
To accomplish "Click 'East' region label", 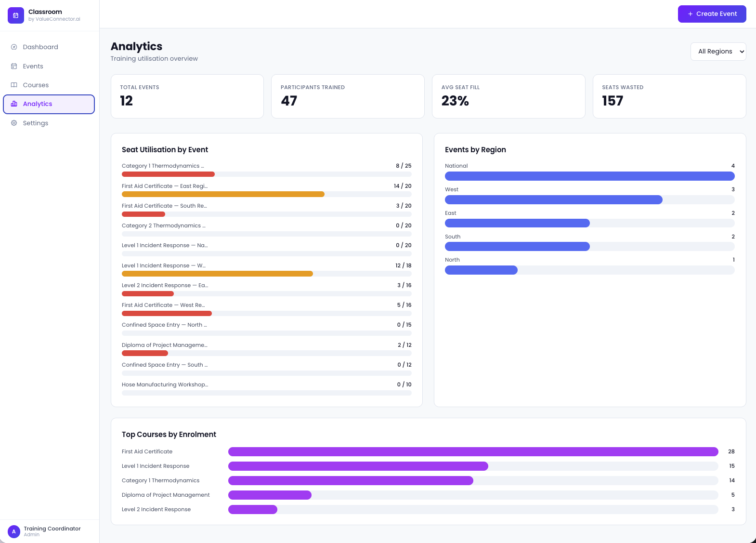I will click(451, 213).
